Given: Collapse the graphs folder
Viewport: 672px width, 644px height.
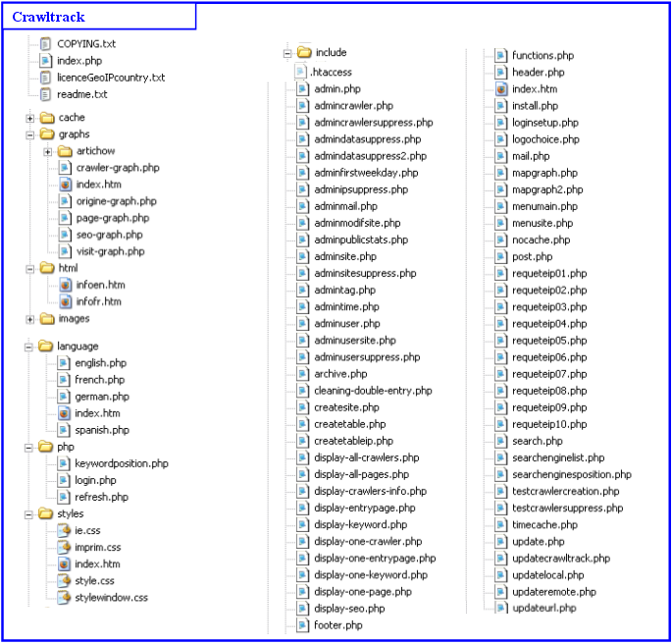Looking at the screenshot, I should (x=29, y=135).
